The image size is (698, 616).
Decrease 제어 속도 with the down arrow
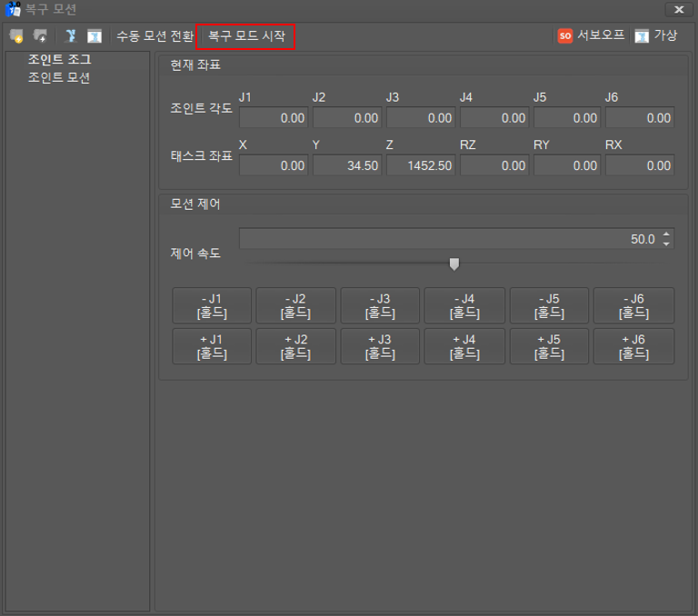[666, 243]
